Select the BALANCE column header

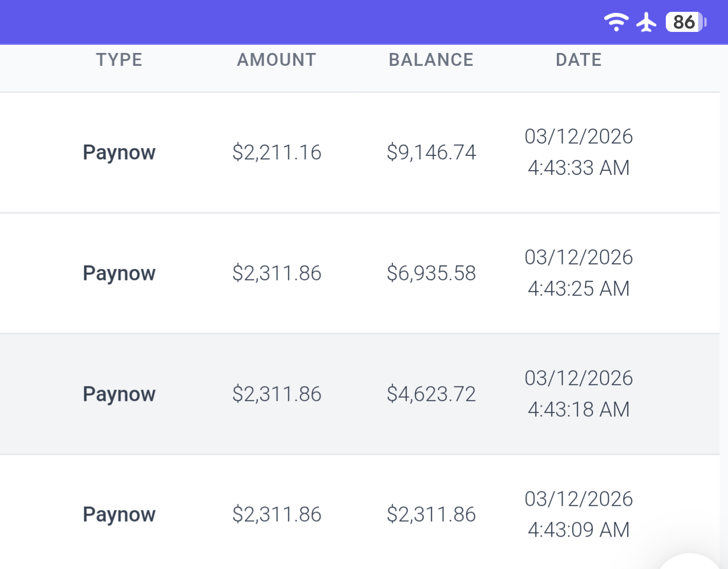[431, 60]
